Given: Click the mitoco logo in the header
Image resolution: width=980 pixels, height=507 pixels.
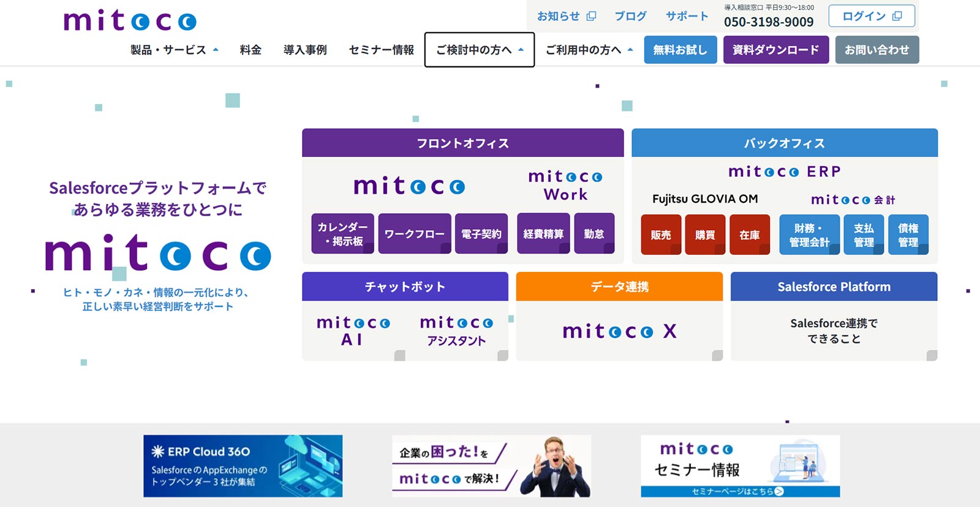Looking at the screenshot, I should [x=130, y=20].
